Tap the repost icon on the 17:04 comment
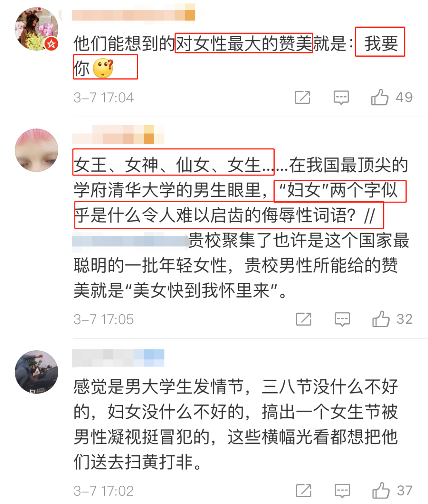The width and height of the screenshot is (428, 504). coord(302,97)
